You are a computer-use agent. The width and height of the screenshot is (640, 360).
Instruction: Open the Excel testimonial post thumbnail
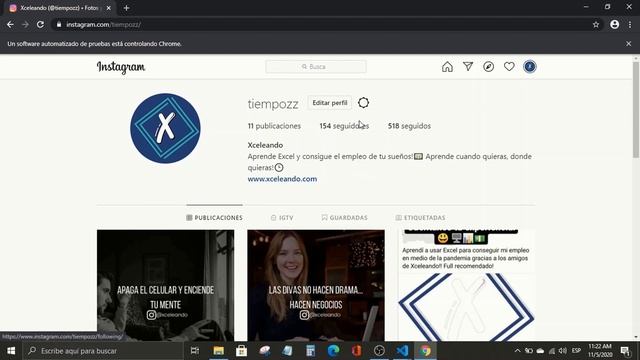click(x=466, y=285)
